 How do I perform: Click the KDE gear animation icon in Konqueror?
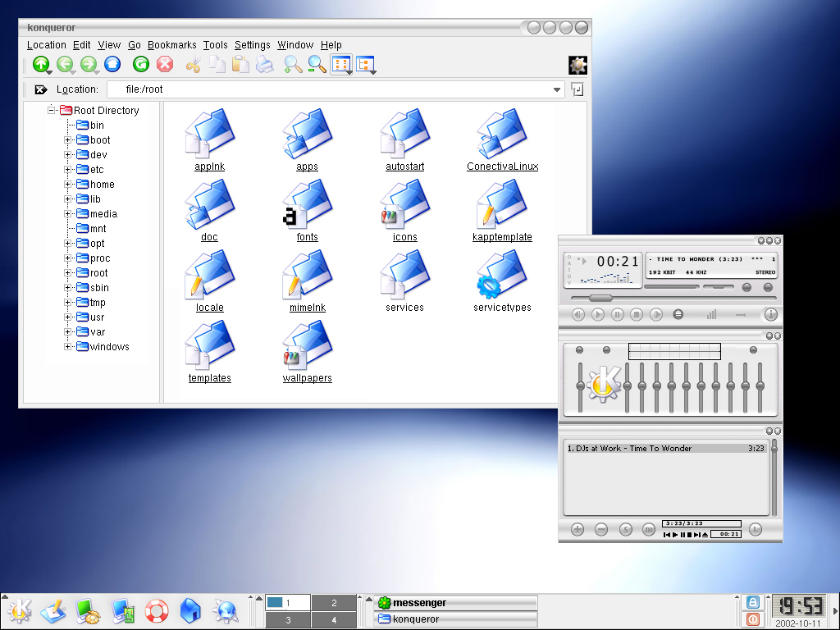coord(577,65)
